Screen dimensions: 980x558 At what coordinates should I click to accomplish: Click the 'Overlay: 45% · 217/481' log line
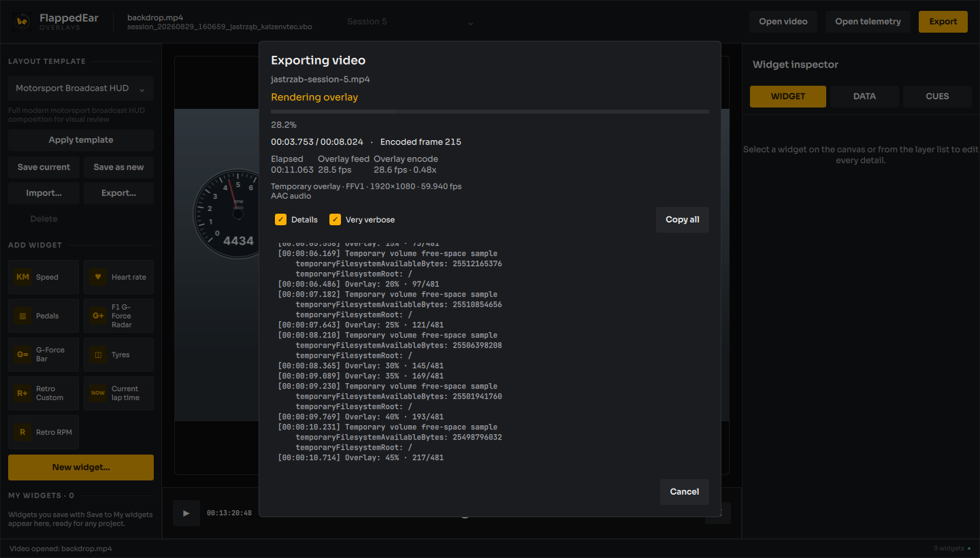[x=361, y=458]
